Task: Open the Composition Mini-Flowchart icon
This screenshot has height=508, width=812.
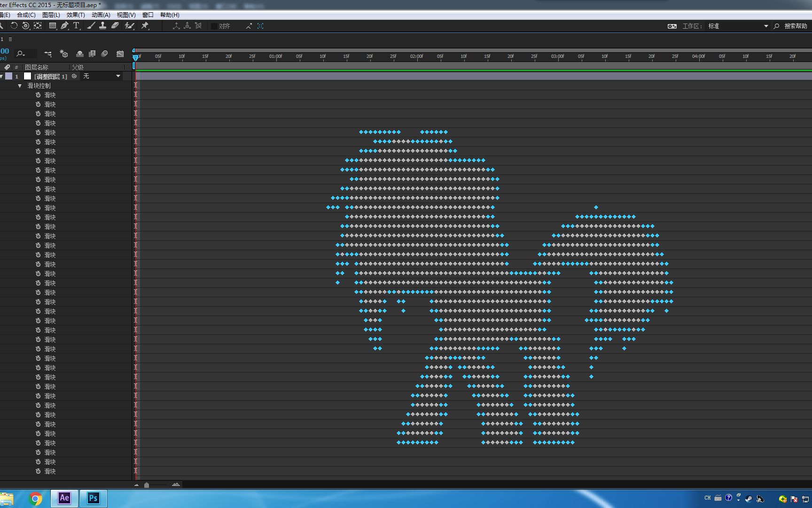Action: (x=48, y=54)
